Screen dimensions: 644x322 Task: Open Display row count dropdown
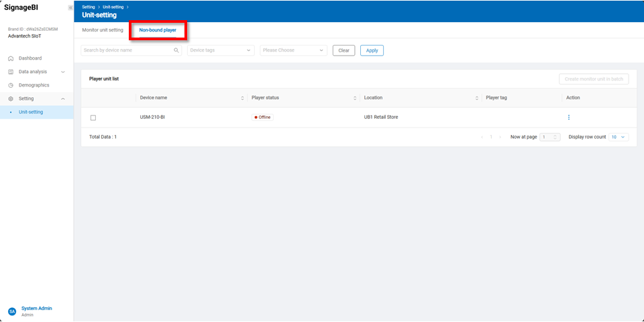point(619,137)
